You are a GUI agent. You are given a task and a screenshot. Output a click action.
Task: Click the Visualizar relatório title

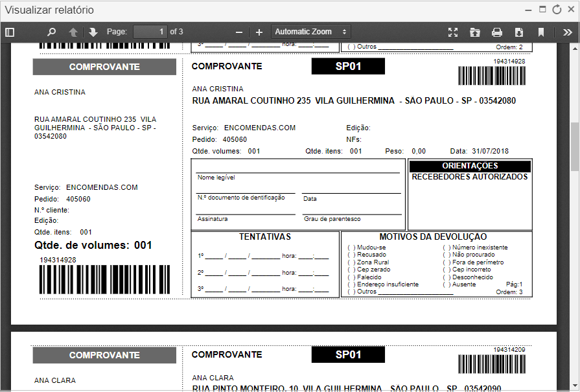point(49,10)
